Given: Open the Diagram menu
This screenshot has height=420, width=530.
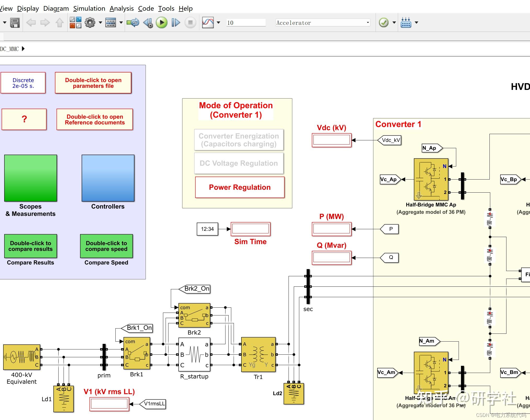Looking at the screenshot, I should [x=56, y=8].
